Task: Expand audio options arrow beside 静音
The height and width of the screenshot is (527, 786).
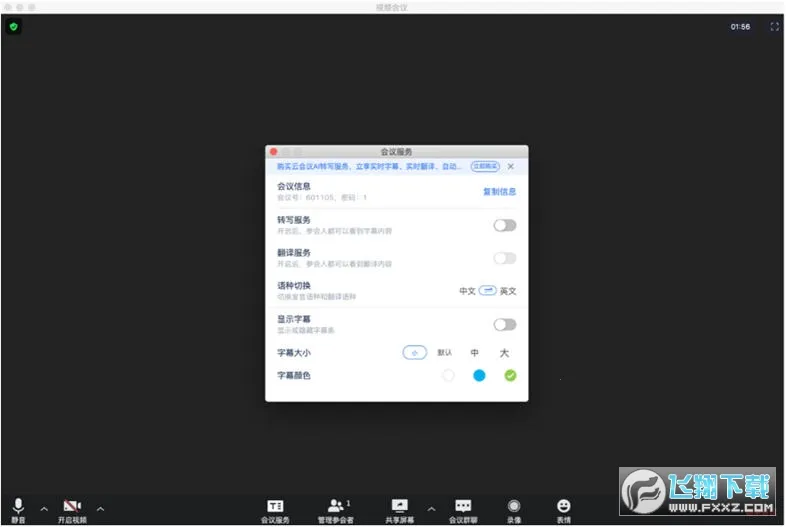Action: tap(43, 509)
